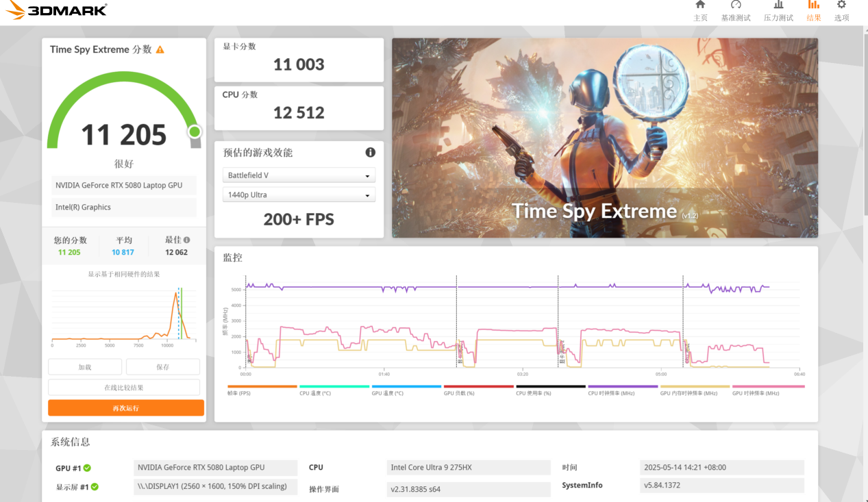Viewport: 868px width, 502px height.
Task: Click the green gauge indicator dot
Action: 195,131
